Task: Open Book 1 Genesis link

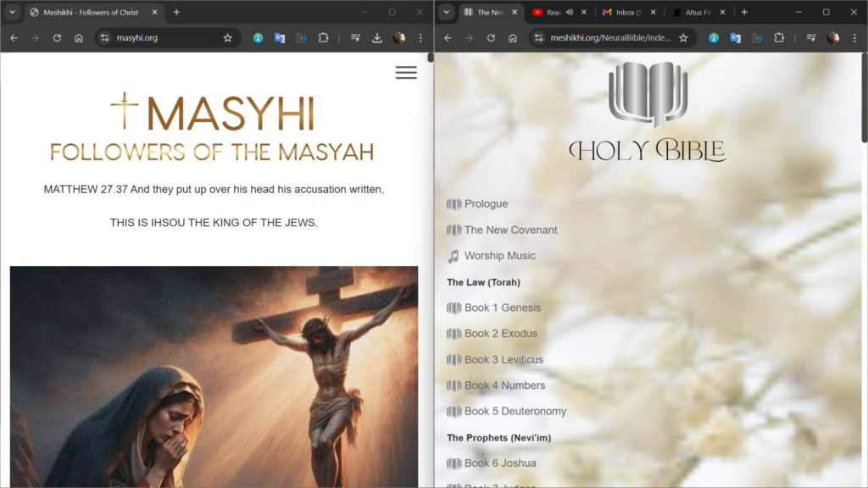Action: click(502, 308)
